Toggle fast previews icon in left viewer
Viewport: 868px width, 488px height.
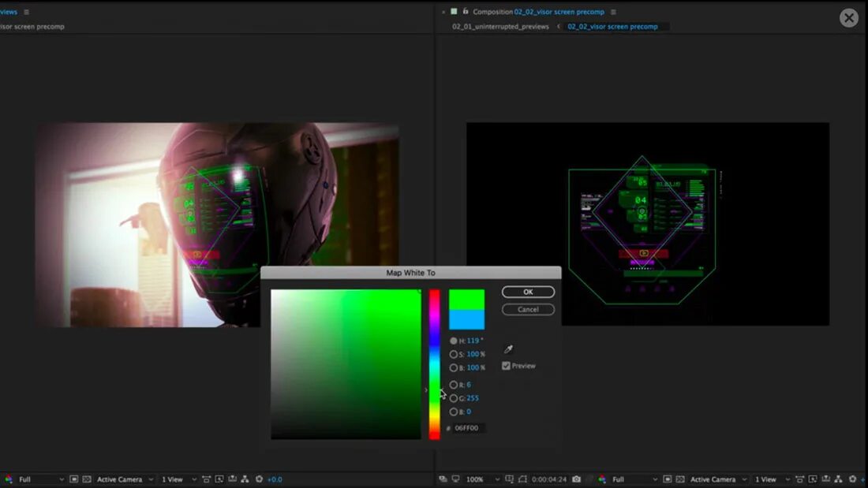[x=219, y=479]
